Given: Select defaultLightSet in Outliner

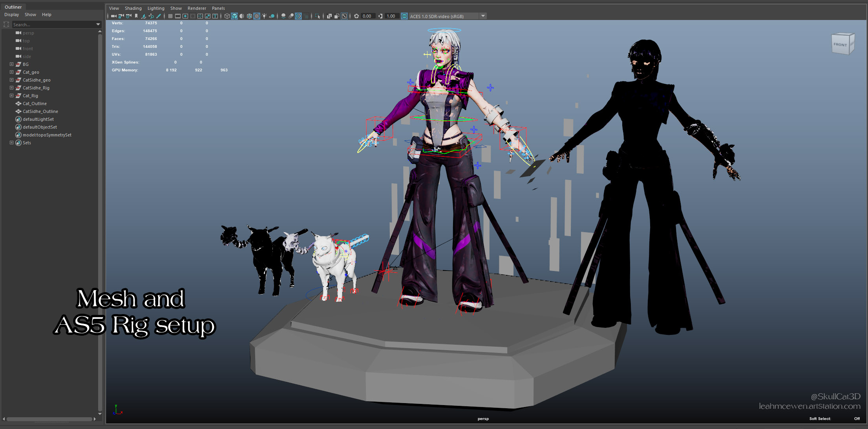Looking at the screenshot, I should pos(38,119).
